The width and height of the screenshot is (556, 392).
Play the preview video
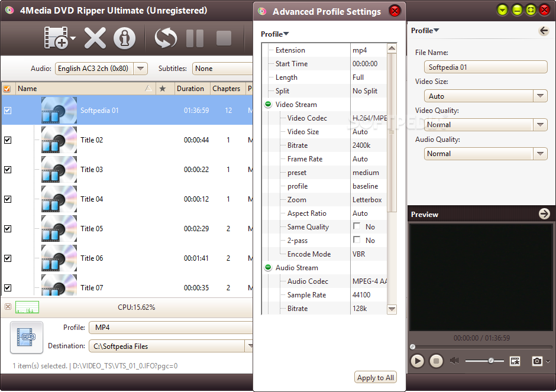click(418, 361)
